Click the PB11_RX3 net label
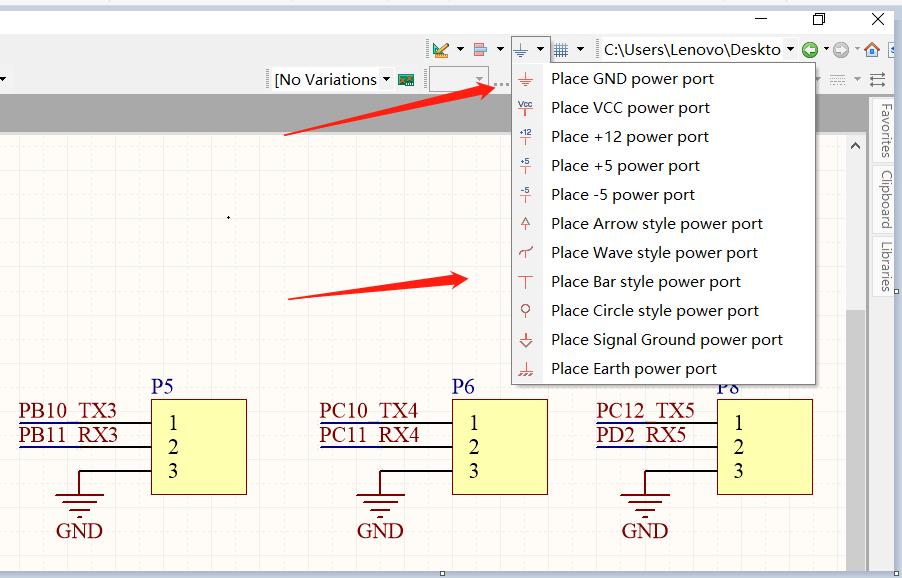This screenshot has width=902, height=578. coord(68,435)
